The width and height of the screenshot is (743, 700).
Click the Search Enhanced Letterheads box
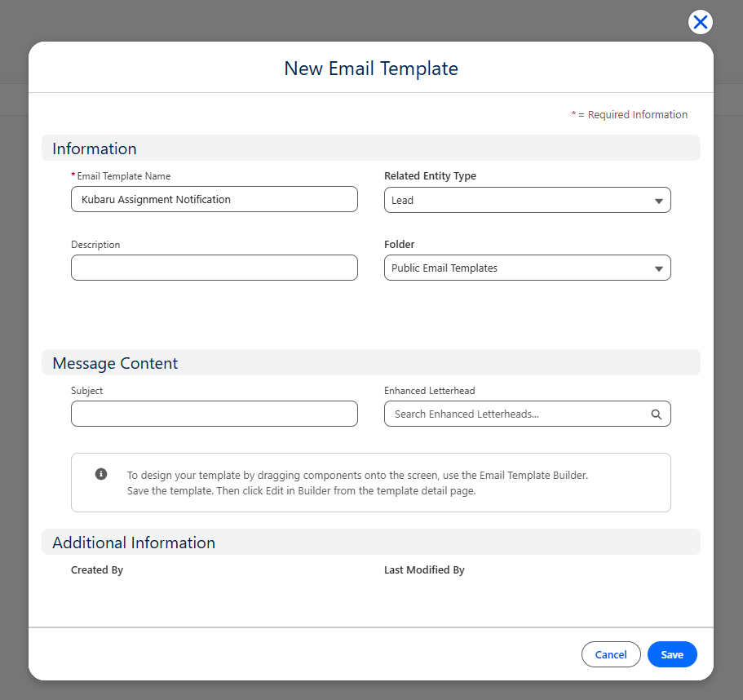[519, 414]
